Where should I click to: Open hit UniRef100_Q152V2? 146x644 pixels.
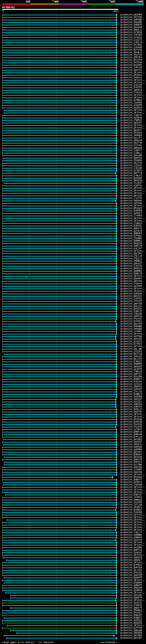[x=131, y=603]
